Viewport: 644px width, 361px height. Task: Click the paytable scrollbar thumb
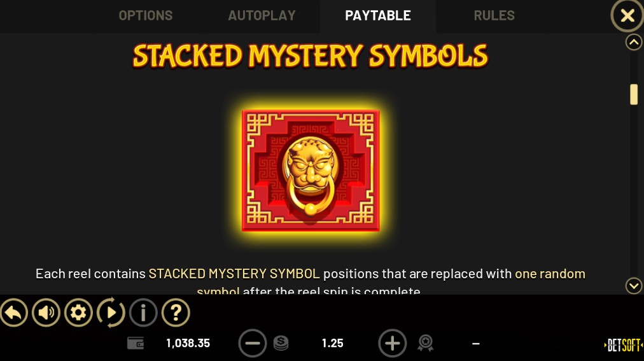pos(634,94)
